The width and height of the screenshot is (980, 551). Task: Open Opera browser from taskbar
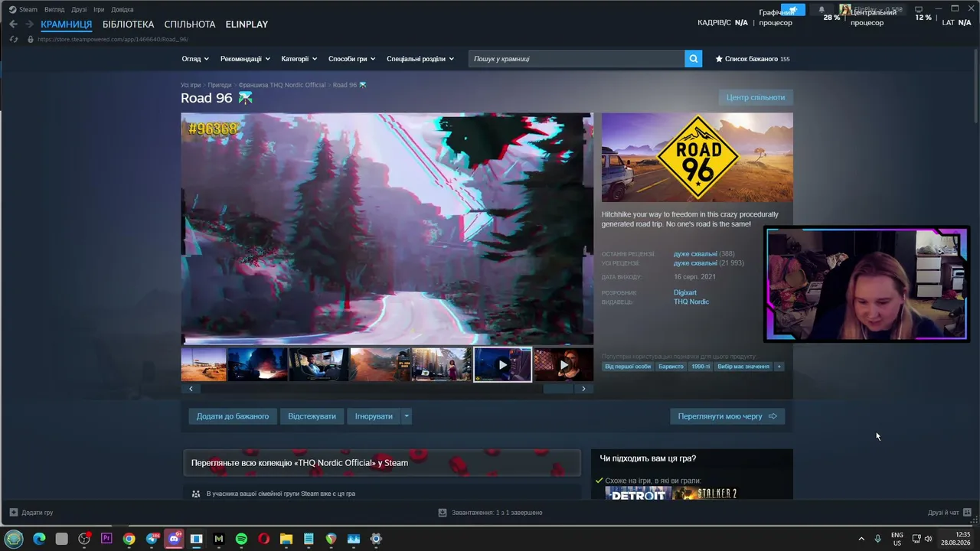pyautogui.click(x=263, y=539)
